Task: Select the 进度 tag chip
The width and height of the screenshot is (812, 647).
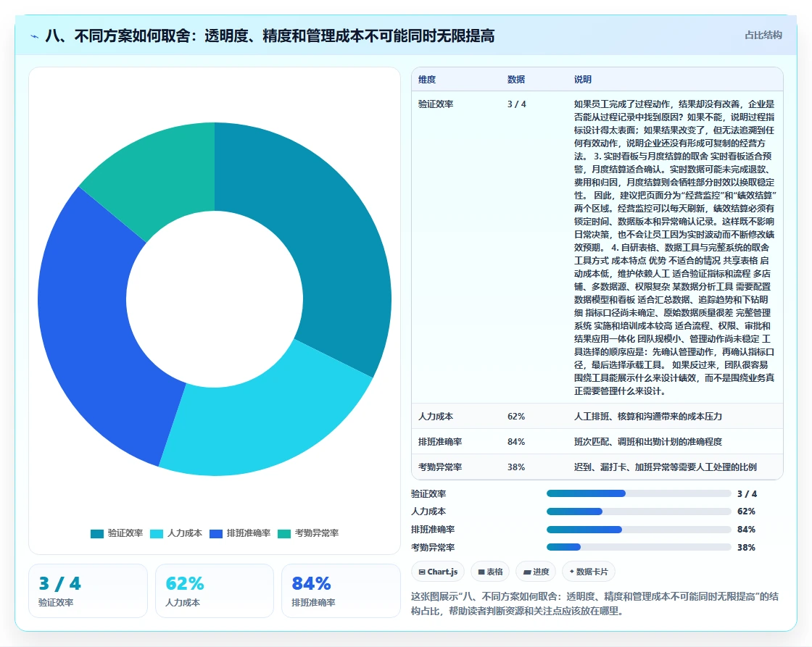Action: 536,572
